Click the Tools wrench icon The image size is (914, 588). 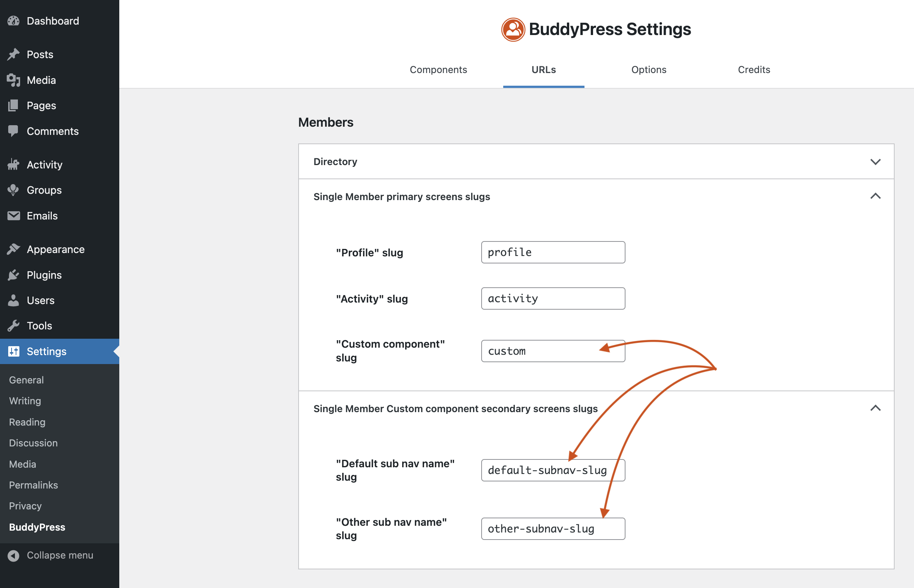tap(13, 326)
